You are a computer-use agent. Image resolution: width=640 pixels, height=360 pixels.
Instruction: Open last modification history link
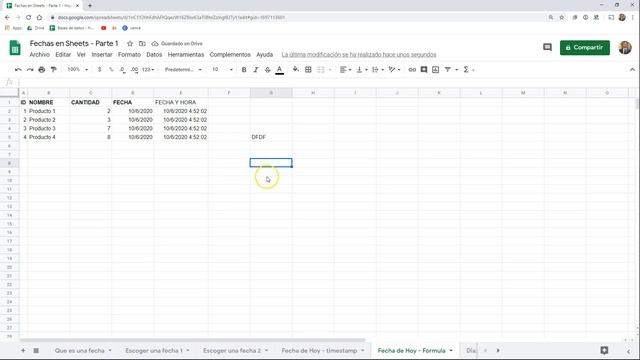pos(359,55)
